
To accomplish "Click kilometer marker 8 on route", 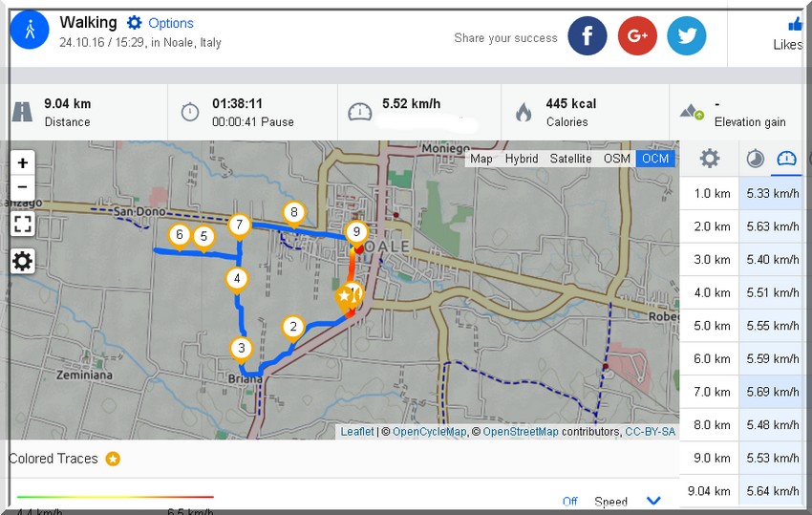I will pos(294,214).
